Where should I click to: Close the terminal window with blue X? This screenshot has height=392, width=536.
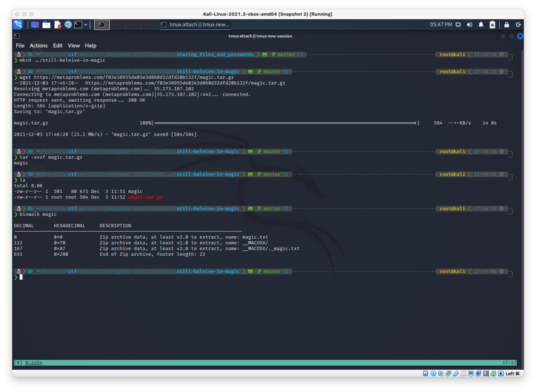pyautogui.click(x=520, y=36)
